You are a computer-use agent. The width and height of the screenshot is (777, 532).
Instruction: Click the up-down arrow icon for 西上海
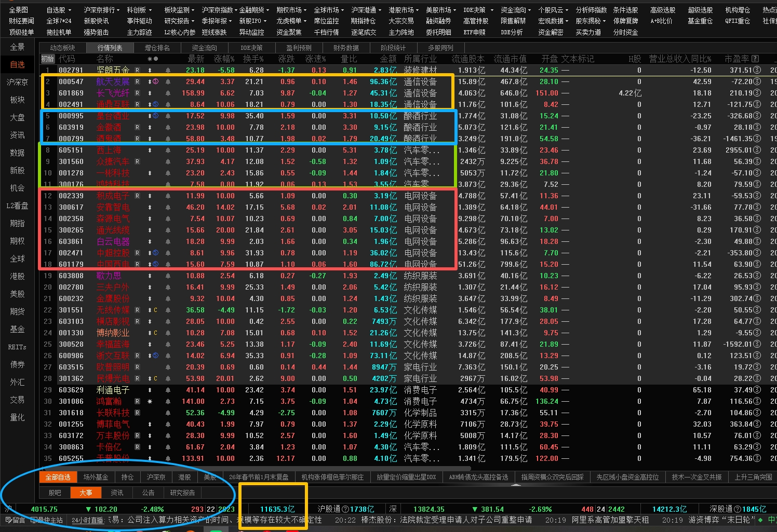click(x=150, y=150)
